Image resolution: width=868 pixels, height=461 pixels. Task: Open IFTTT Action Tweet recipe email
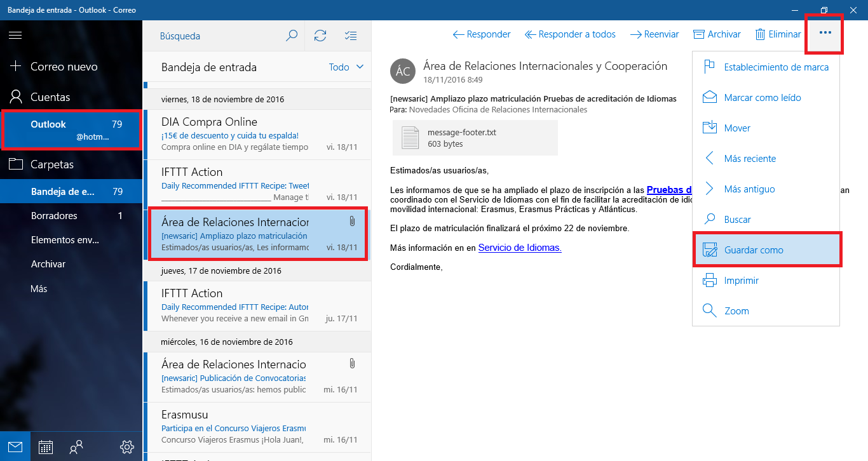258,184
